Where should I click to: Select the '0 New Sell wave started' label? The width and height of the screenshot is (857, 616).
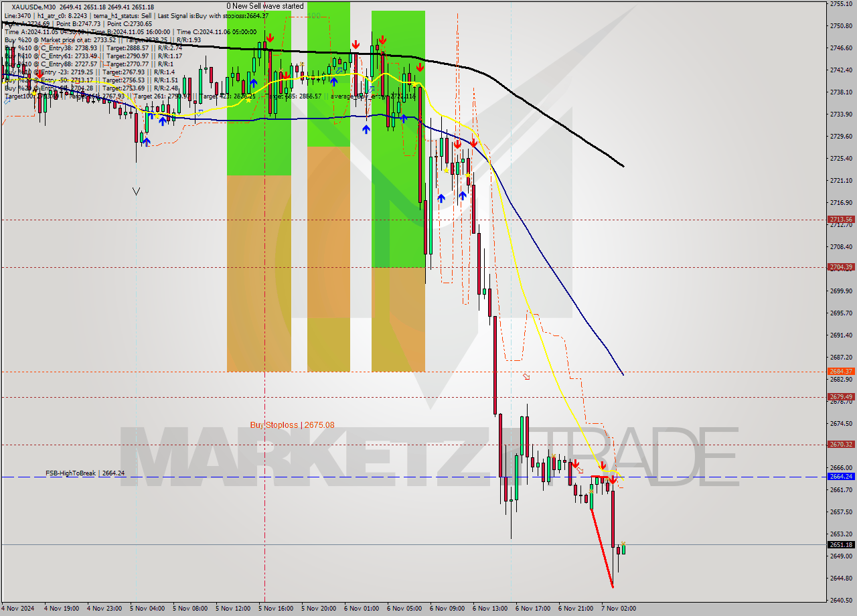pos(265,6)
